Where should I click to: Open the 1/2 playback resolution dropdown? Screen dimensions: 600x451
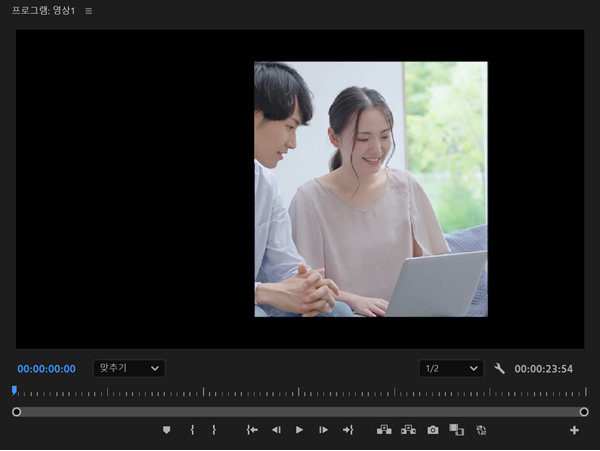(x=451, y=368)
